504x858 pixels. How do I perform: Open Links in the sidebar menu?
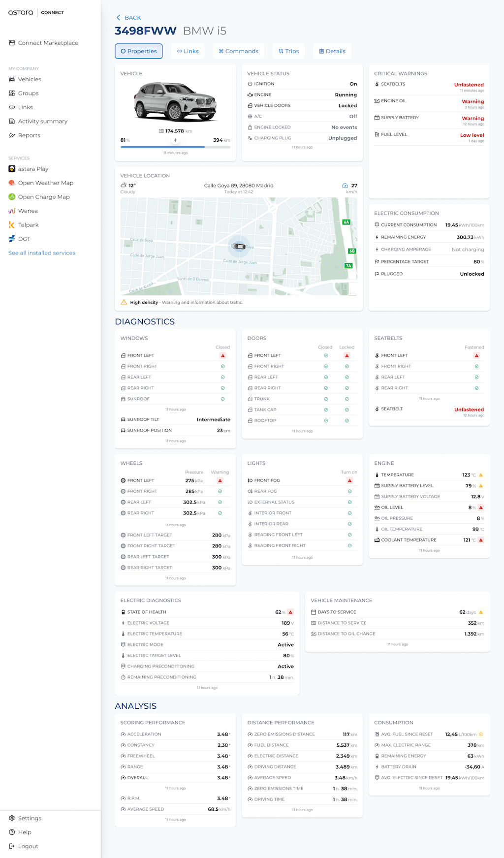[x=21, y=107]
